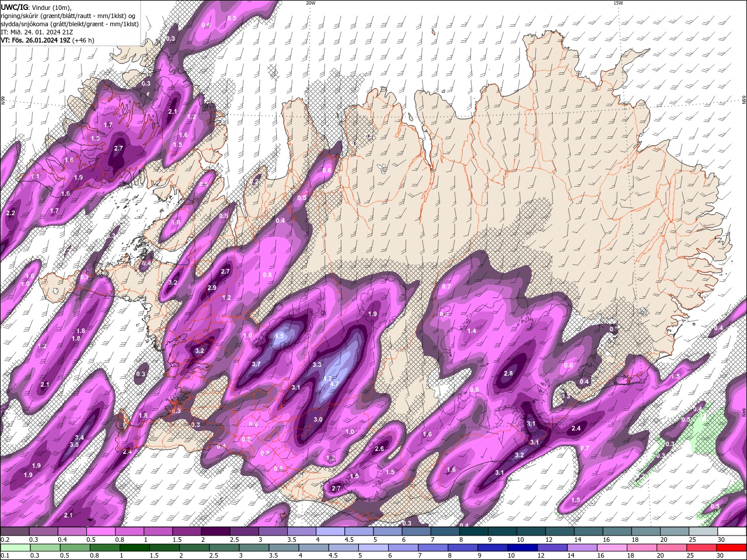This screenshot has height=560, width=747.
Task: Click the '3.7' precipitation value on map
Action: 256,364
